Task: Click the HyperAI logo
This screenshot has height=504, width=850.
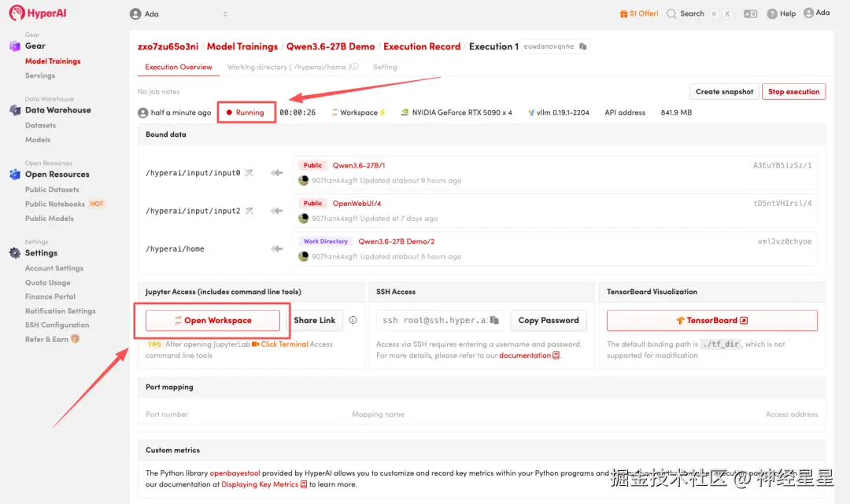Action: pyautogui.click(x=38, y=13)
